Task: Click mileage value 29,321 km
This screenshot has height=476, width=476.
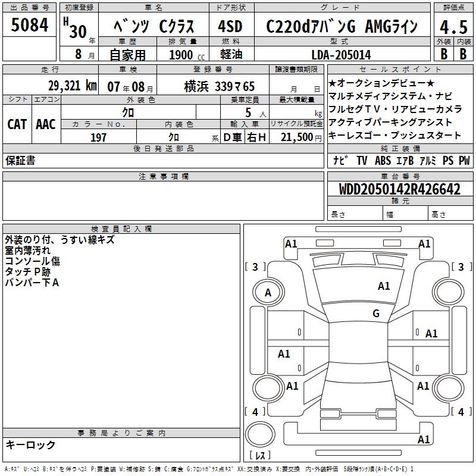Action: coord(73,86)
